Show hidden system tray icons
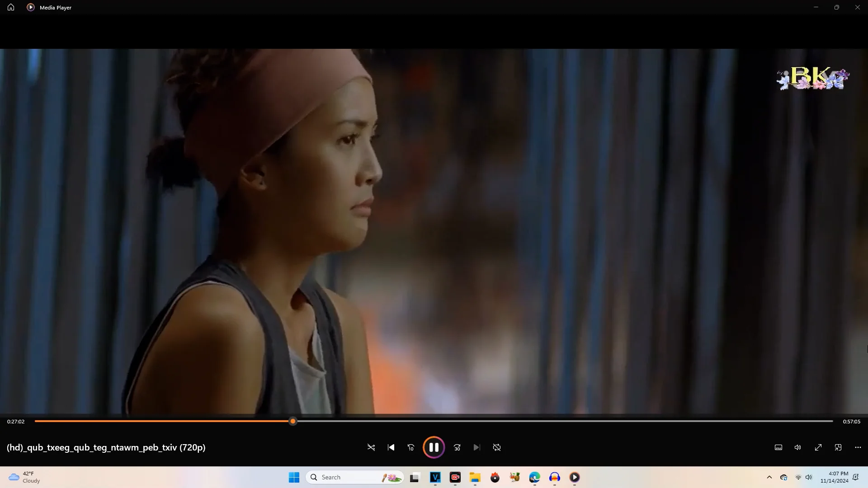The height and width of the screenshot is (488, 868). 769,477
